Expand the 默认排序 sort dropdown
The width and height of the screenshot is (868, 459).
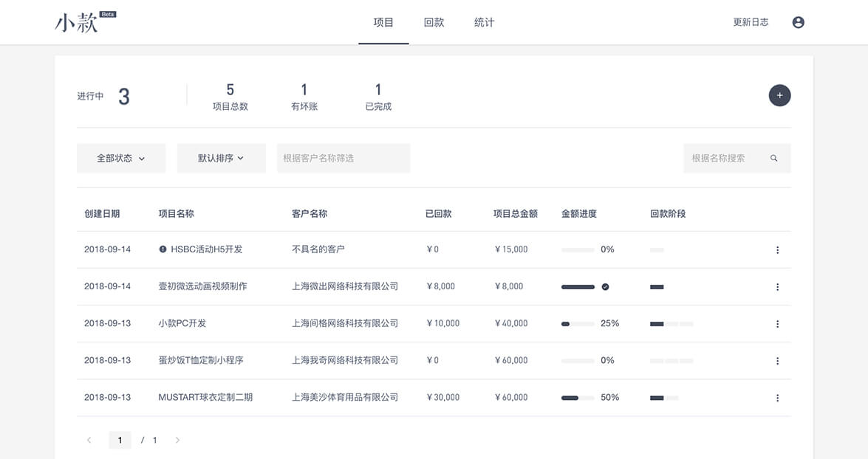pos(222,158)
